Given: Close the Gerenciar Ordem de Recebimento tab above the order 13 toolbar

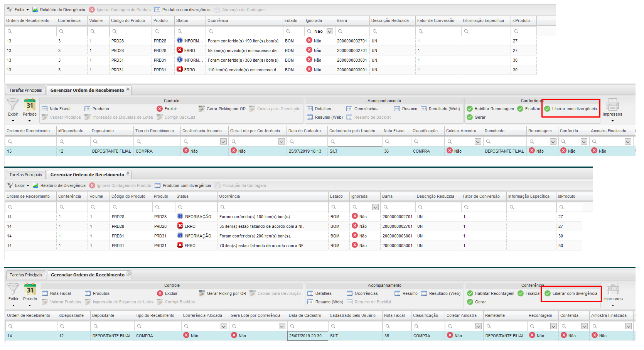Looking at the screenshot, I should tap(128, 89).
